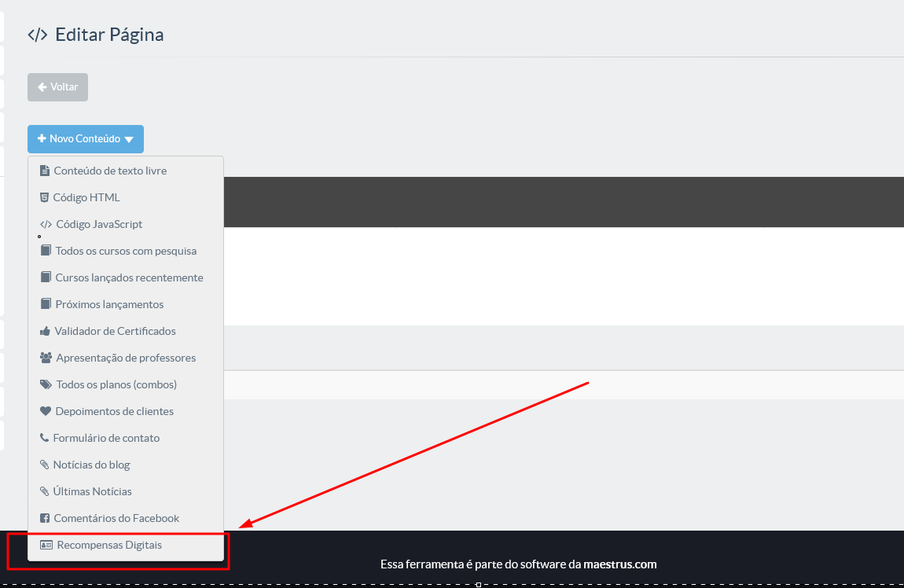Click paperclip icon beside Últimas Notícias
Viewport: 904px width, 588px height.
pyautogui.click(x=44, y=491)
